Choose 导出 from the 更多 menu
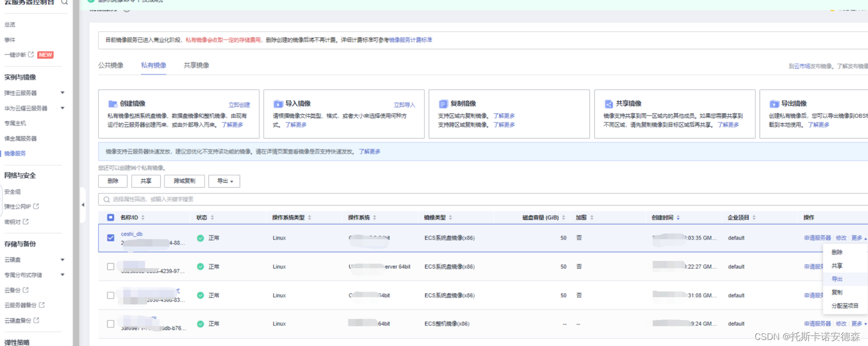 pos(837,279)
